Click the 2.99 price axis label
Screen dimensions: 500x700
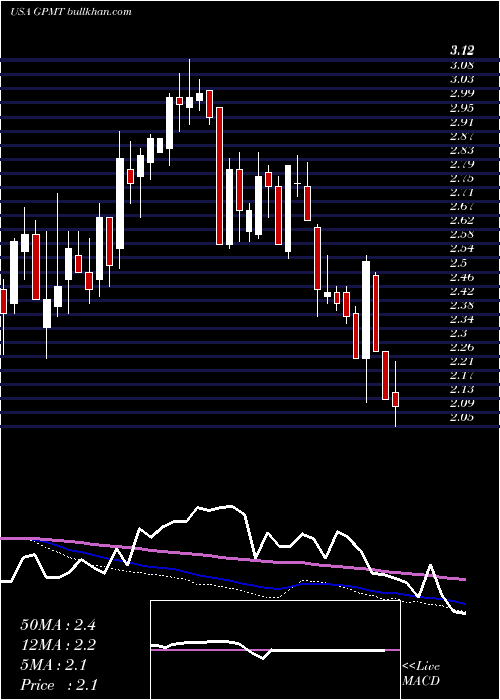point(462,93)
